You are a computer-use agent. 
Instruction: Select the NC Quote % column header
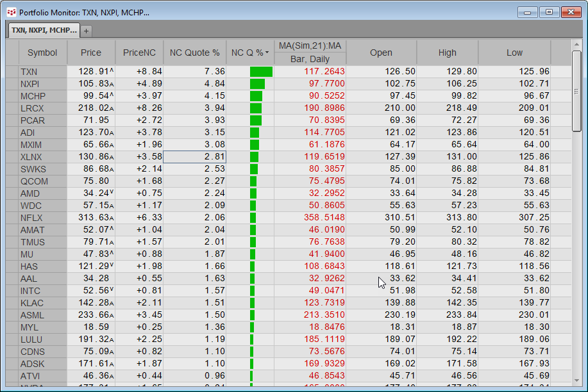pyautogui.click(x=194, y=53)
